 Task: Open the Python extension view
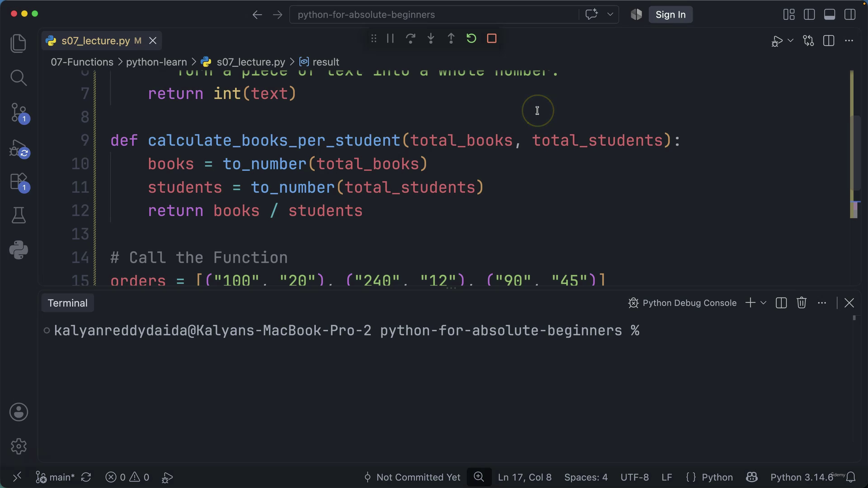pos(19,250)
